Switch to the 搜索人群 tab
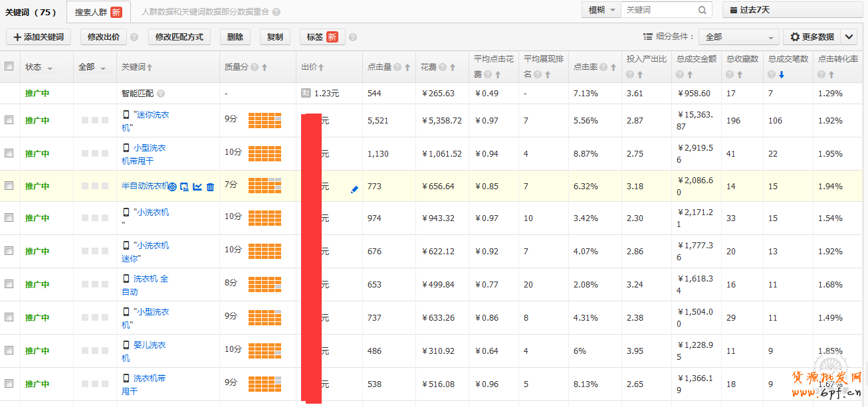 (98, 12)
